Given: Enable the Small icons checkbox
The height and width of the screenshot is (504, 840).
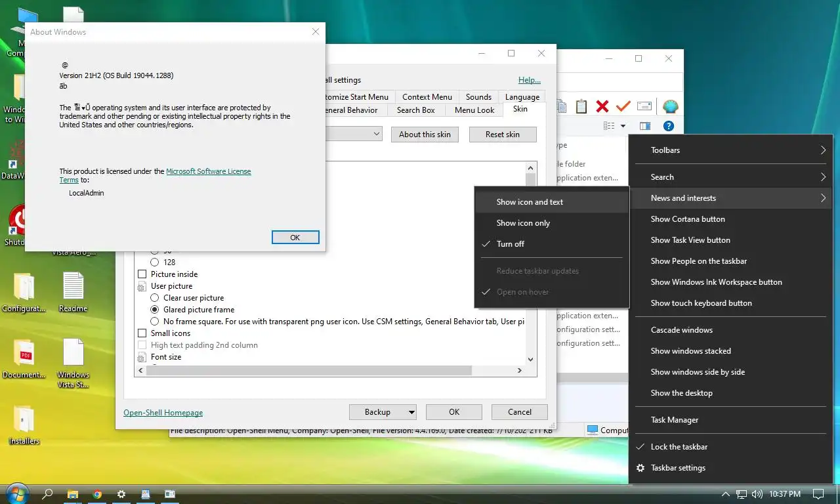Looking at the screenshot, I should [142, 333].
